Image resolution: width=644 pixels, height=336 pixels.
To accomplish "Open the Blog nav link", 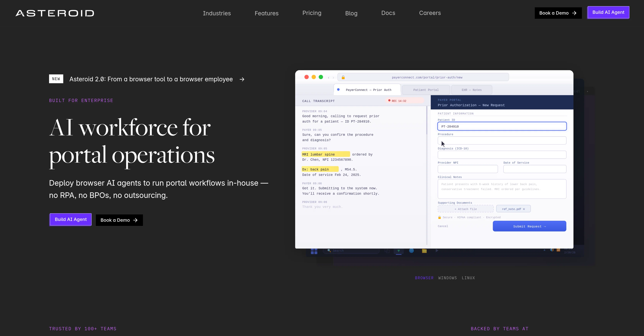I will 351,13.
